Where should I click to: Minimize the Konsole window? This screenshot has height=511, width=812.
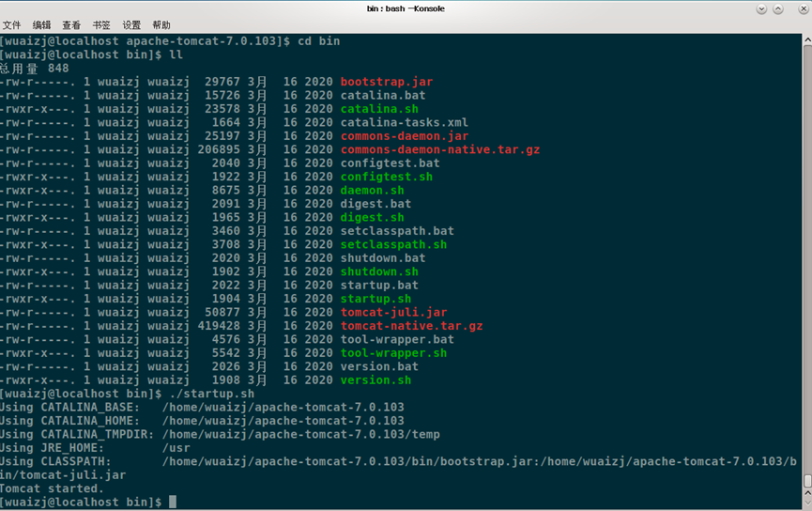click(761, 8)
